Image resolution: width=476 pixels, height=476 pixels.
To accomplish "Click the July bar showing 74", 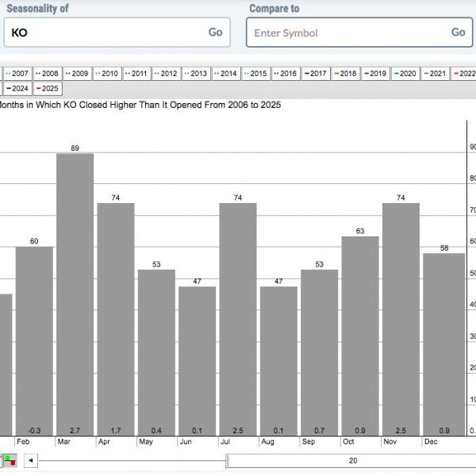I will coord(238,320).
